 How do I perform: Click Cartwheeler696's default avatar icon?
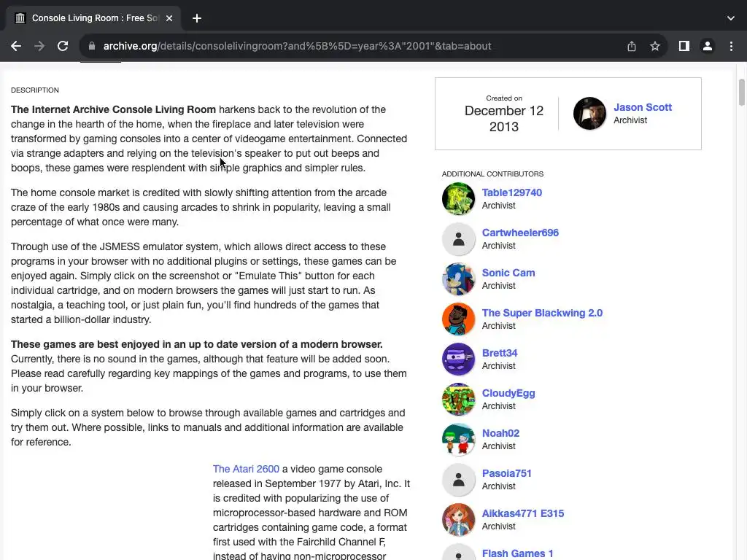pos(458,238)
